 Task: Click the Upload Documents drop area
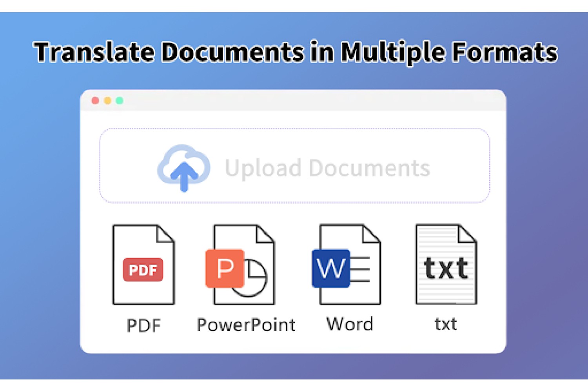coord(294,165)
